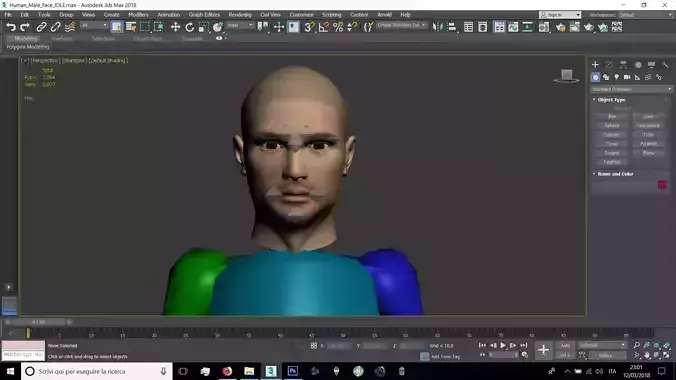676x380 pixels.
Task: Click the Align tool icon
Action: [451, 27]
